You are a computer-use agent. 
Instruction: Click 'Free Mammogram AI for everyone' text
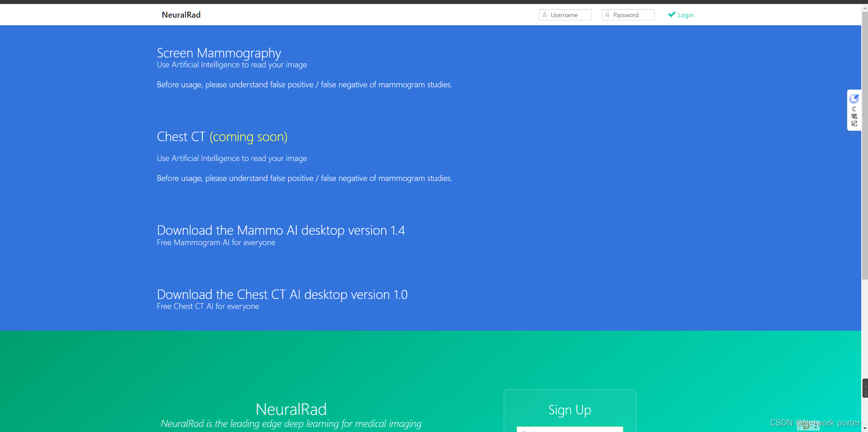[x=216, y=242]
